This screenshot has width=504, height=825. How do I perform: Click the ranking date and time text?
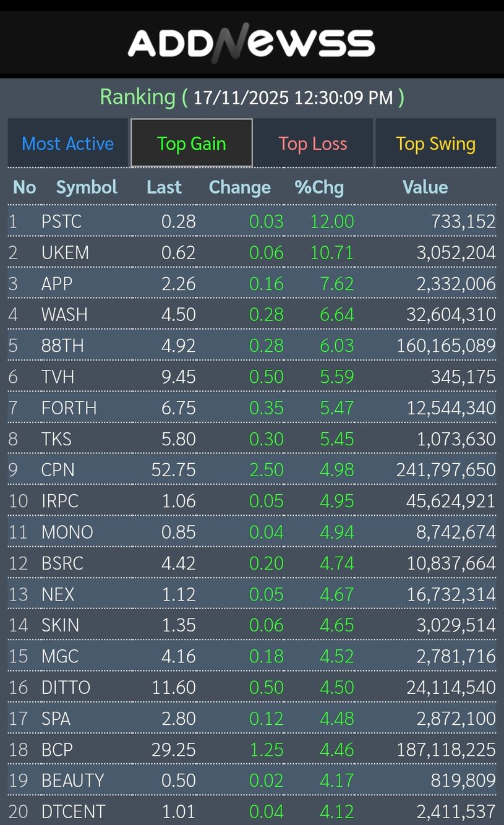293,98
